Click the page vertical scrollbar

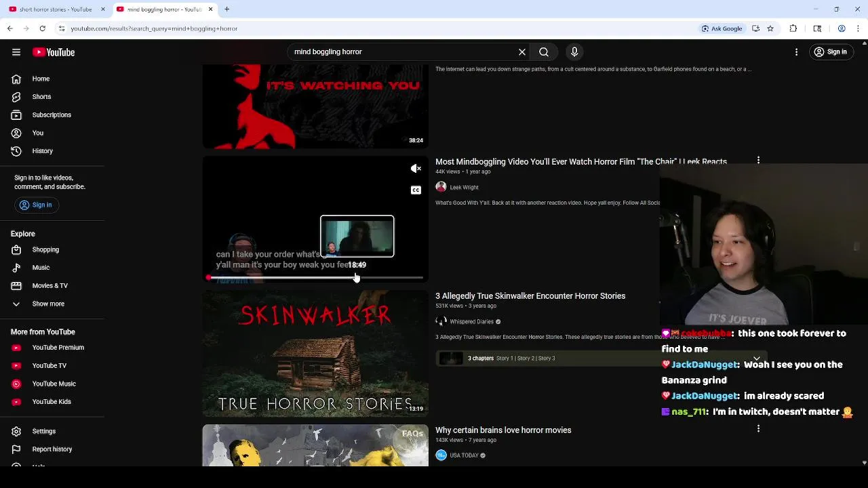[x=864, y=252]
